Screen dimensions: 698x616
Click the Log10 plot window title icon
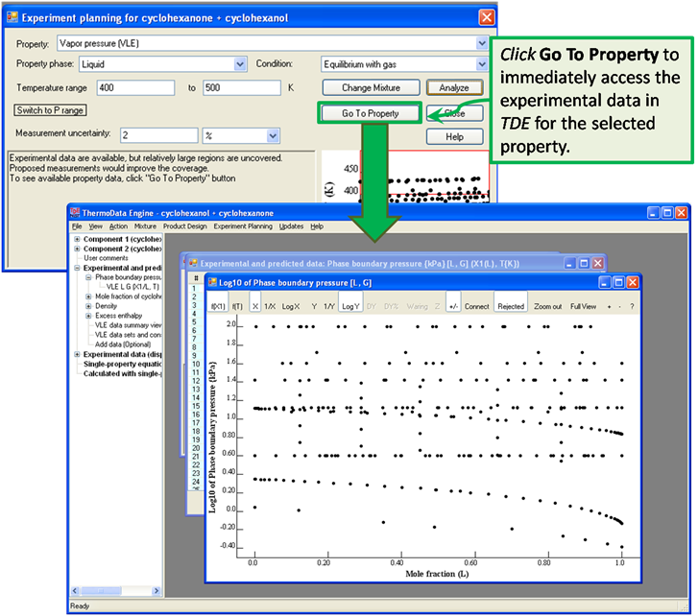tap(212, 282)
